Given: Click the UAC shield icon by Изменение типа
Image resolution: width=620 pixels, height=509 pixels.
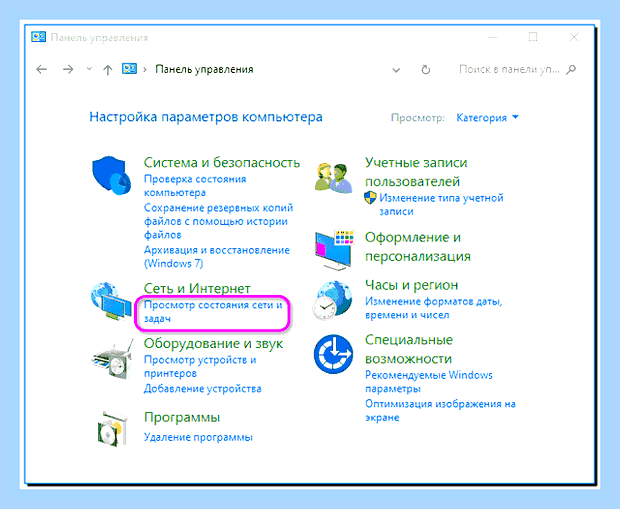Looking at the screenshot, I should [x=370, y=198].
